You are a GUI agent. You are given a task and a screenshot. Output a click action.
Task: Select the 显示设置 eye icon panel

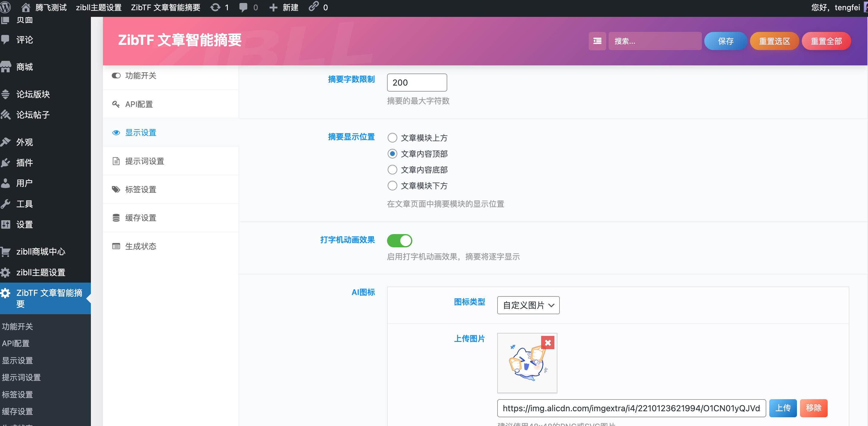(x=116, y=133)
